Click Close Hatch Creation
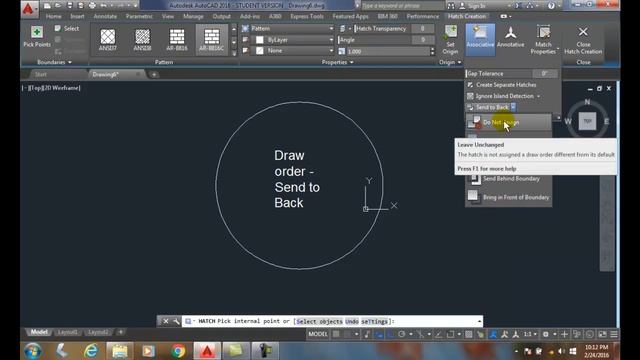The image size is (640, 360). pos(583,40)
